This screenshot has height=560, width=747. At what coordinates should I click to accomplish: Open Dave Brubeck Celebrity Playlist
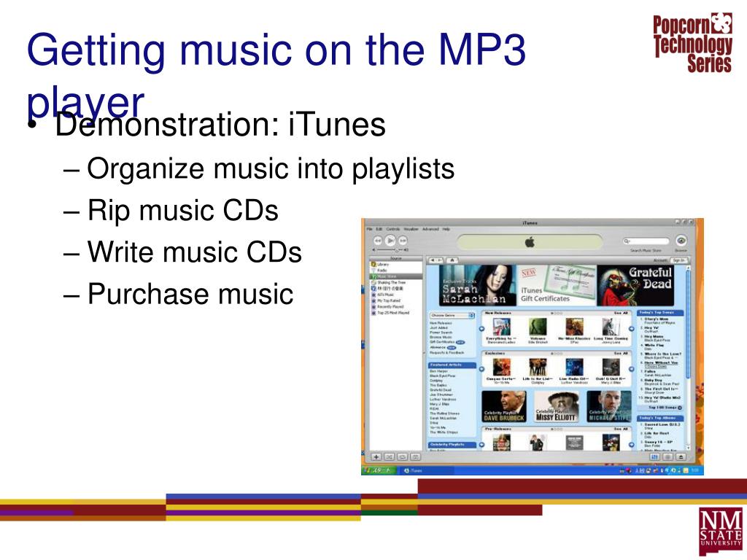point(504,407)
